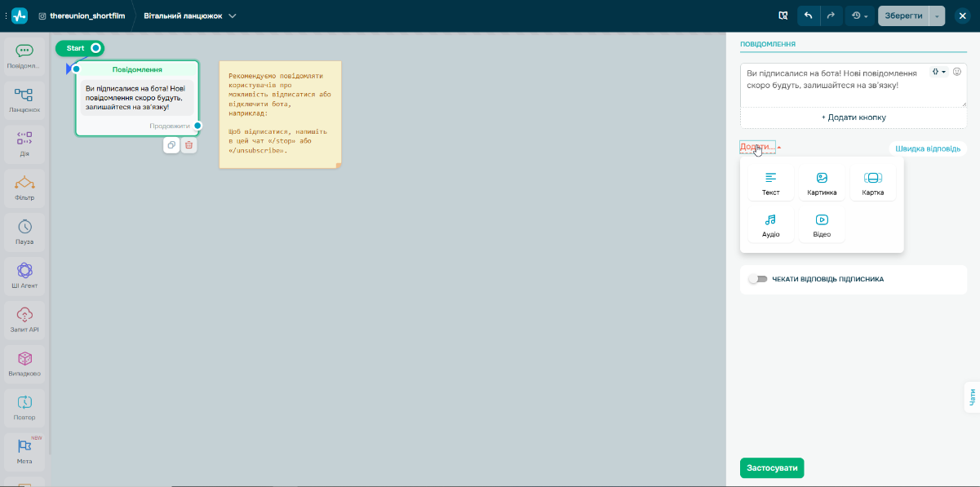Duplicate the message block
Viewport: 980px width, 487px height.
pyautogui.click(x=171, y=145)
